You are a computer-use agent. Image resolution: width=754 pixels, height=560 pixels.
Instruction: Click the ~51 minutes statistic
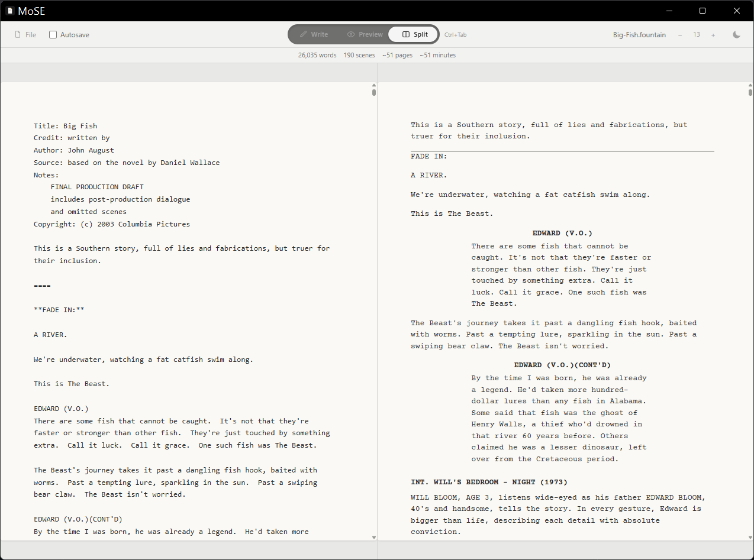click(x=437, y=55)
